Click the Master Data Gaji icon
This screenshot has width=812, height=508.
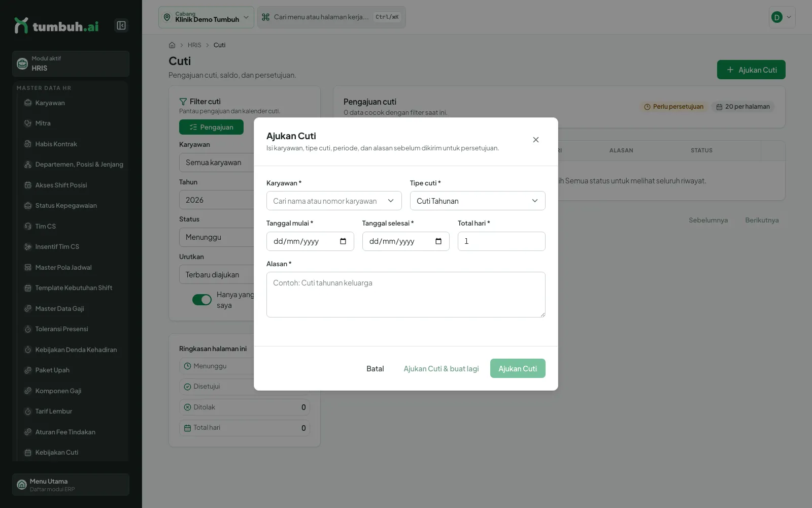click(28, 309)
